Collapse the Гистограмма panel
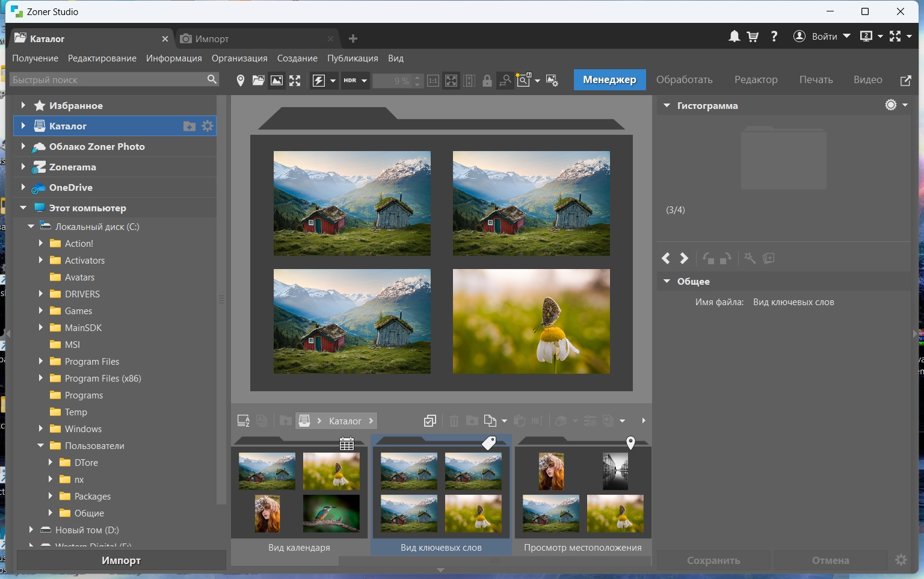 (667, 105)
